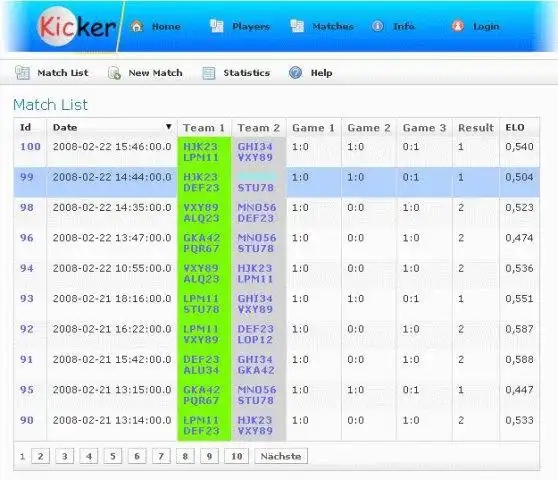Sort by Game 1 column header
This screenshot has height=480, width=558.
(313, 128)
